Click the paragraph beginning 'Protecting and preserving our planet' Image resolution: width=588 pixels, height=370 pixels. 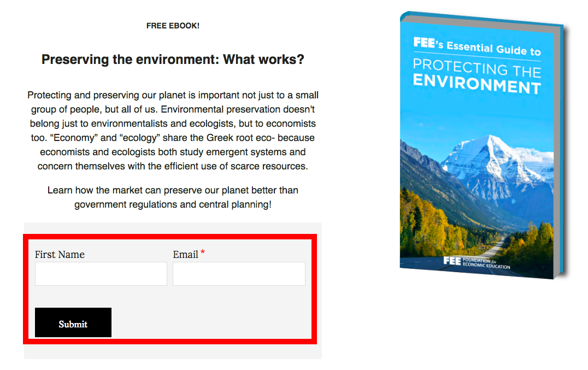tap(173, 131)
